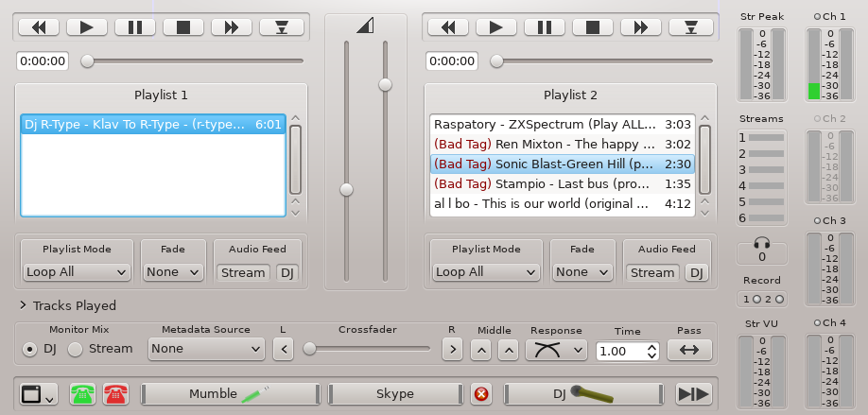Click the red X aux-off button
The height and width of the screenshot is (415, 868).
tap(481, 394)
